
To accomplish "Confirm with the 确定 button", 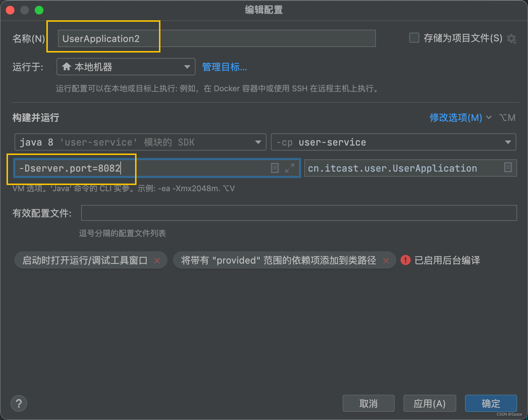I will (491, 403).
